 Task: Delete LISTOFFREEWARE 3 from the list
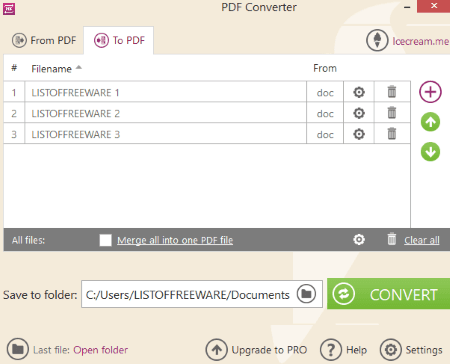(392, 134)
